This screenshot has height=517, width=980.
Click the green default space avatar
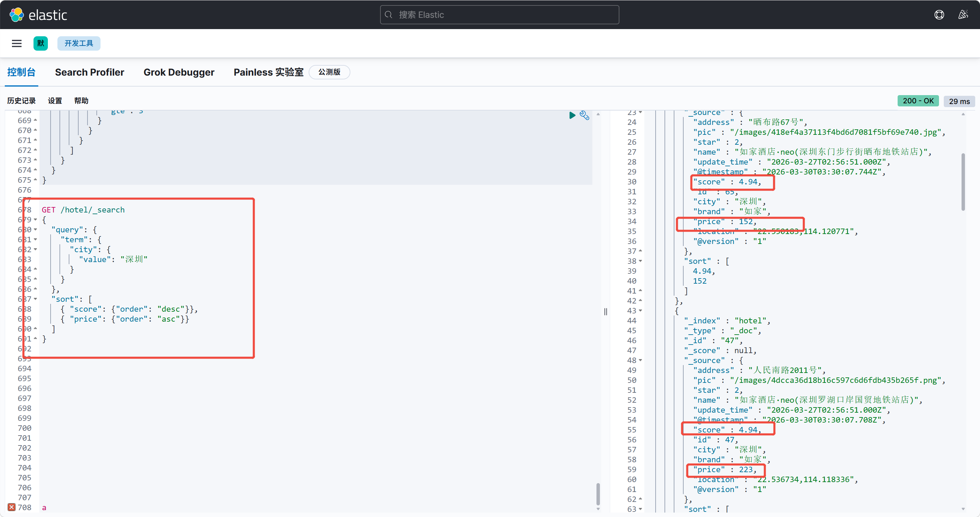pos(41,43)
